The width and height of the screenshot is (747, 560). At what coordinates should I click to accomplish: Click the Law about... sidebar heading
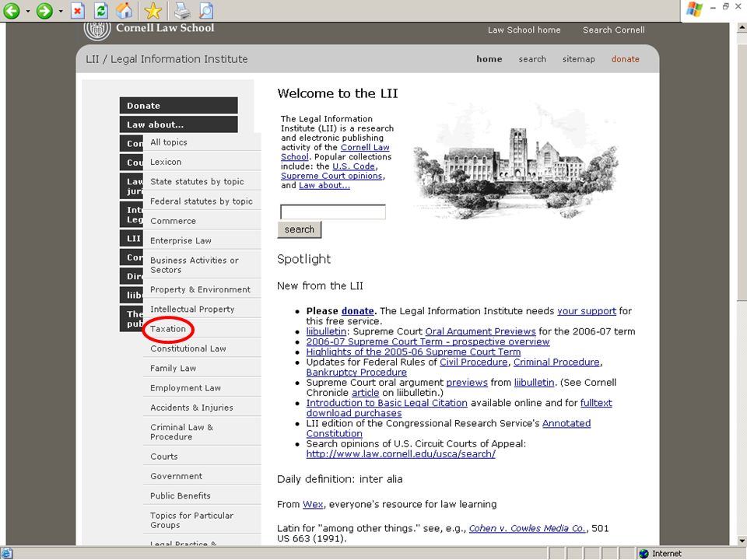click(x=179, y=124)
